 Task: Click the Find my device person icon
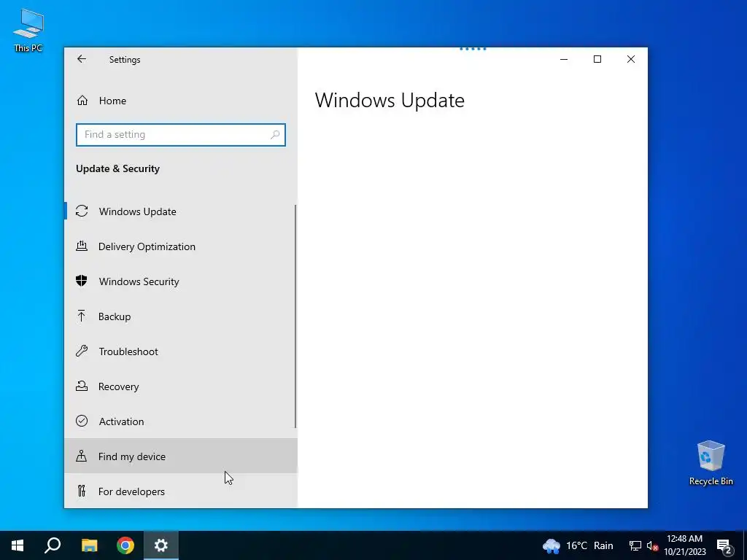(82, 456)
